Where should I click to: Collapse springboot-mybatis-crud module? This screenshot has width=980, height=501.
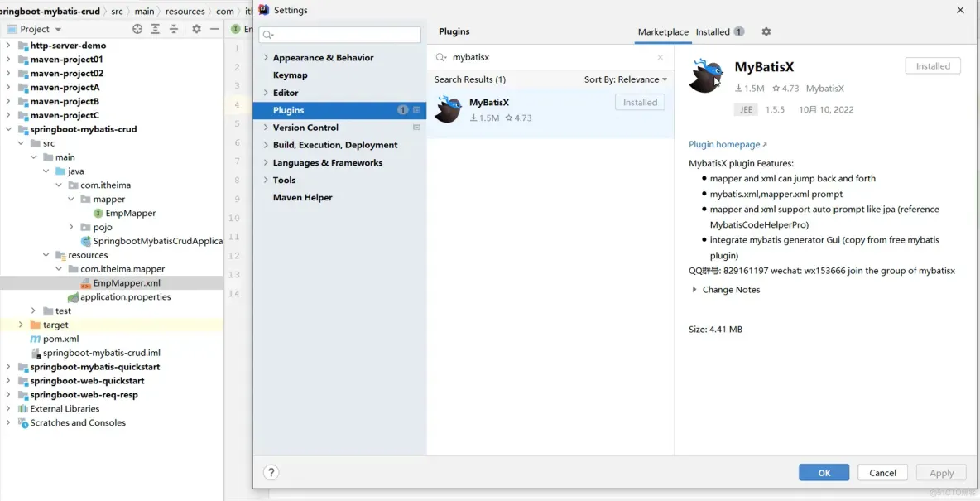tap(8, 129)
